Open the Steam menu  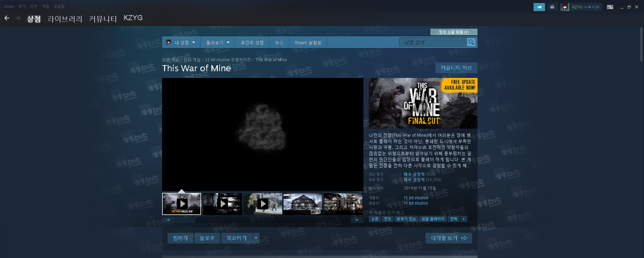click(x=9, y=6)
